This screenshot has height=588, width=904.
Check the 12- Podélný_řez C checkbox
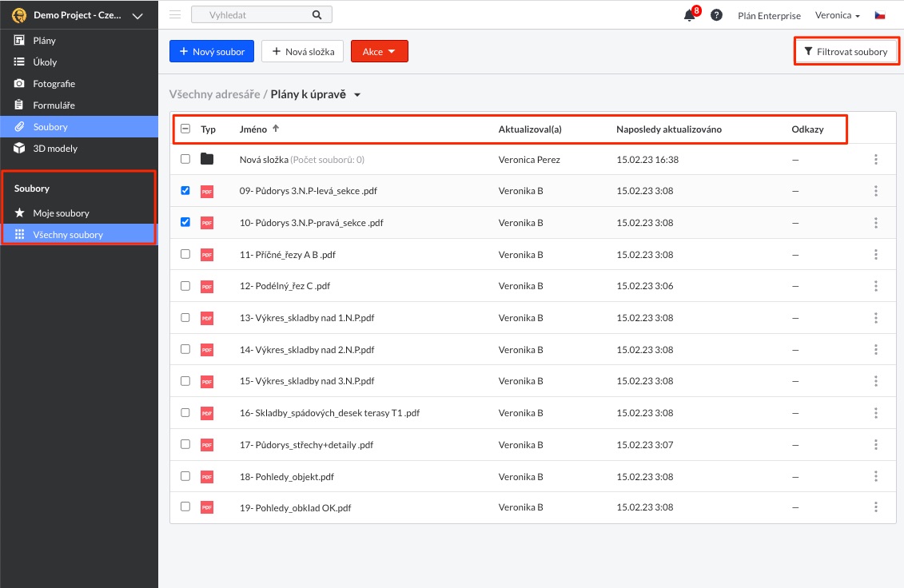185,285
